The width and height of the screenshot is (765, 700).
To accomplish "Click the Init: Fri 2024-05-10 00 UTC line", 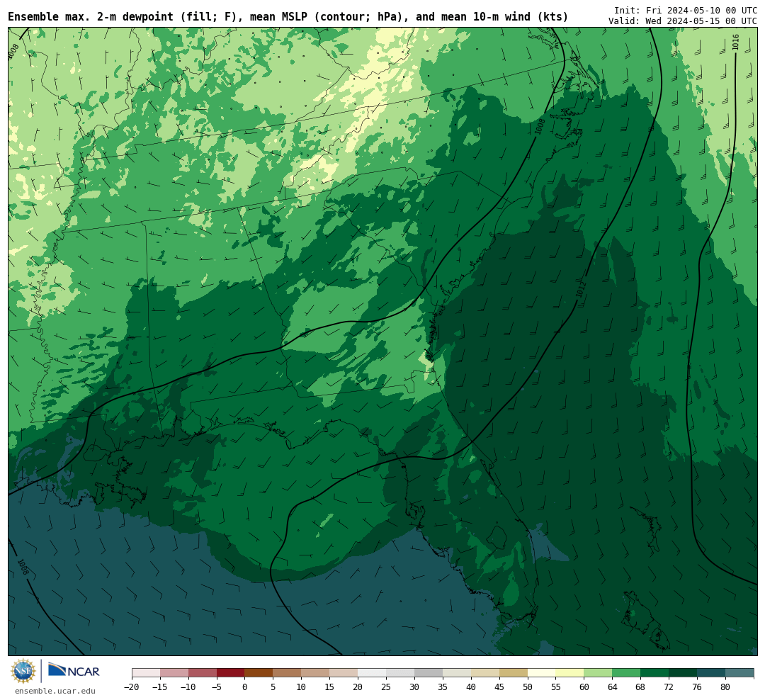I will pos(686,10).
